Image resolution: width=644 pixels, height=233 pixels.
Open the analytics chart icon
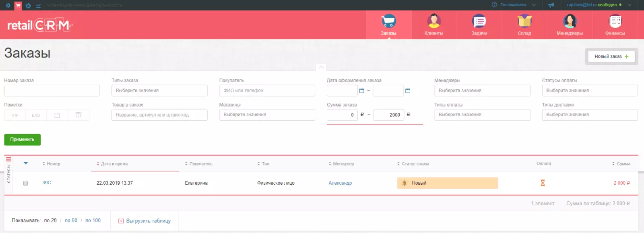[x=38, y=5]
